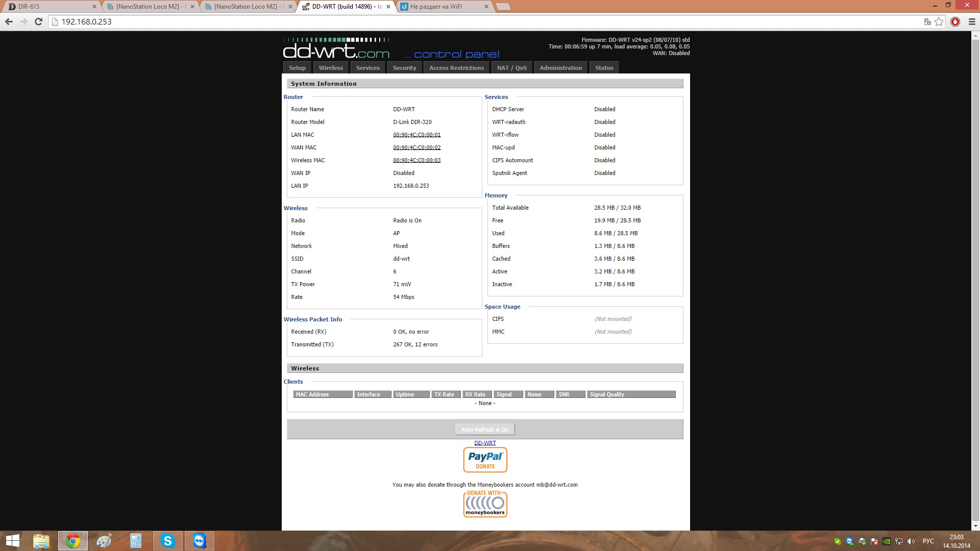Click PayPal Donate image
Viewport: 980px width, 551px height.
click(x=485, y=460)
